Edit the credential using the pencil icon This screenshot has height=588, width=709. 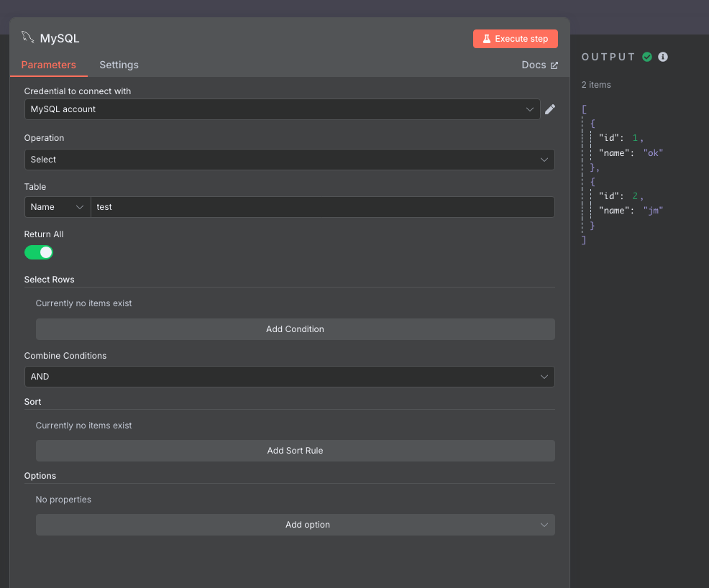coord(549,109)
